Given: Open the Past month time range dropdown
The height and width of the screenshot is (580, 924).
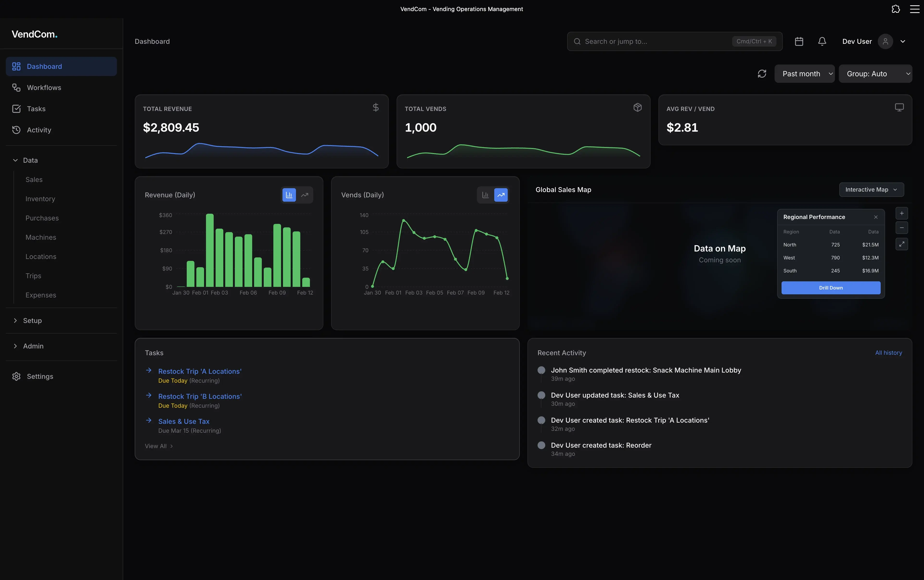Looking at the screenshot, I should pos(804,73).
